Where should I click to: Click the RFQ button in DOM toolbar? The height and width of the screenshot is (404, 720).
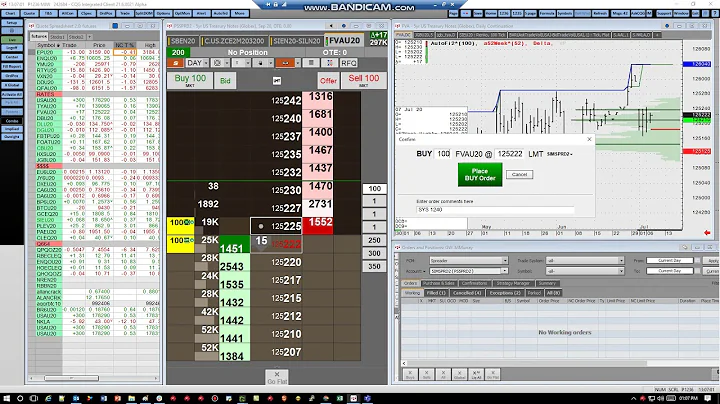coord(349,63)
